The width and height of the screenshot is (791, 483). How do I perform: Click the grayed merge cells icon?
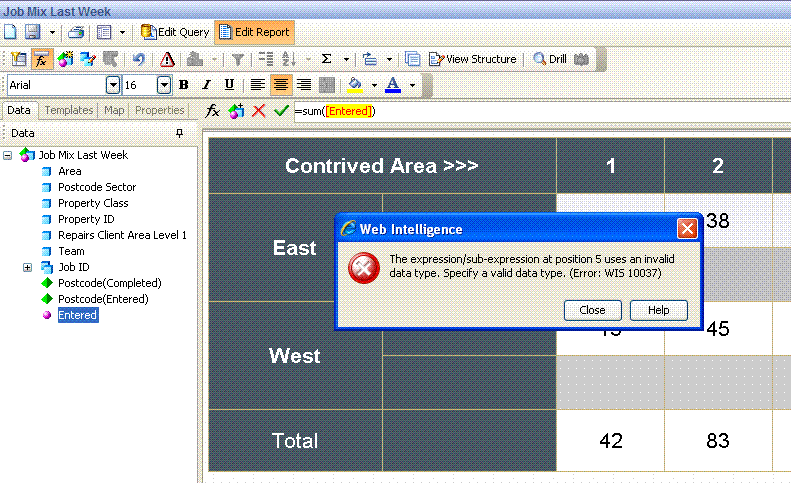pyautogui.click(x=327, y=85)
